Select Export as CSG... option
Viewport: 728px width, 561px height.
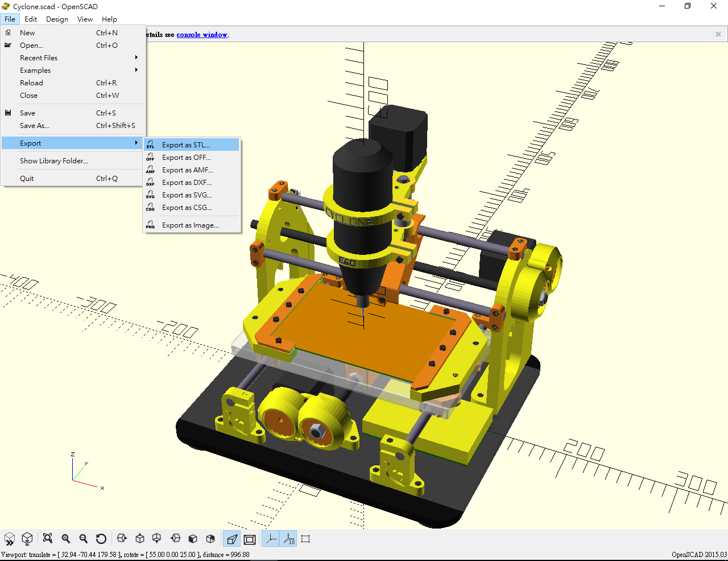pyautogui.click(x=192, y=207)
